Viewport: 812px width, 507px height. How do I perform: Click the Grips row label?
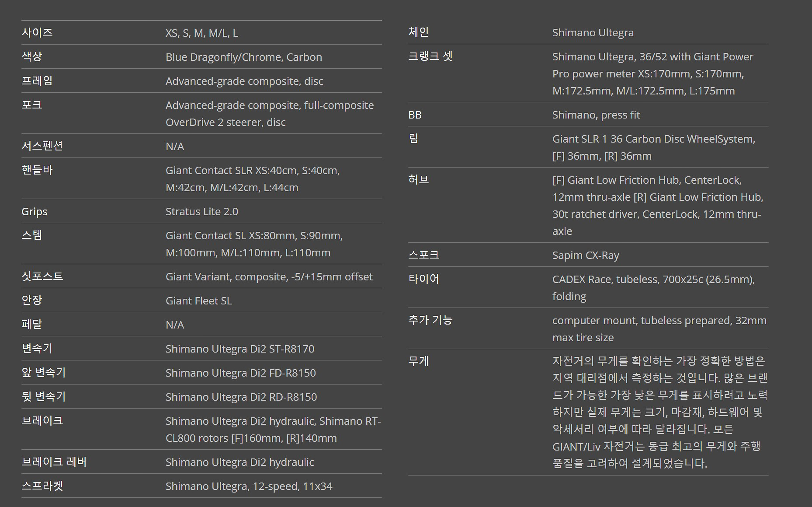pyautogui.click(x=35, y=212)
